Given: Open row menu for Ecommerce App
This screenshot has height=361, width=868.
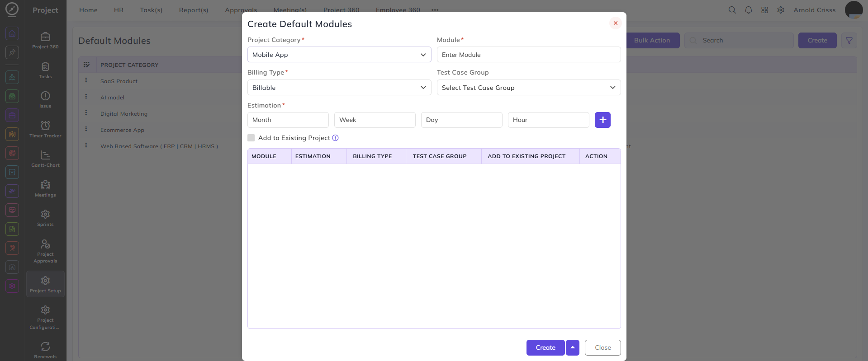Looking at the screenshot, I should [x=86, y=129].
